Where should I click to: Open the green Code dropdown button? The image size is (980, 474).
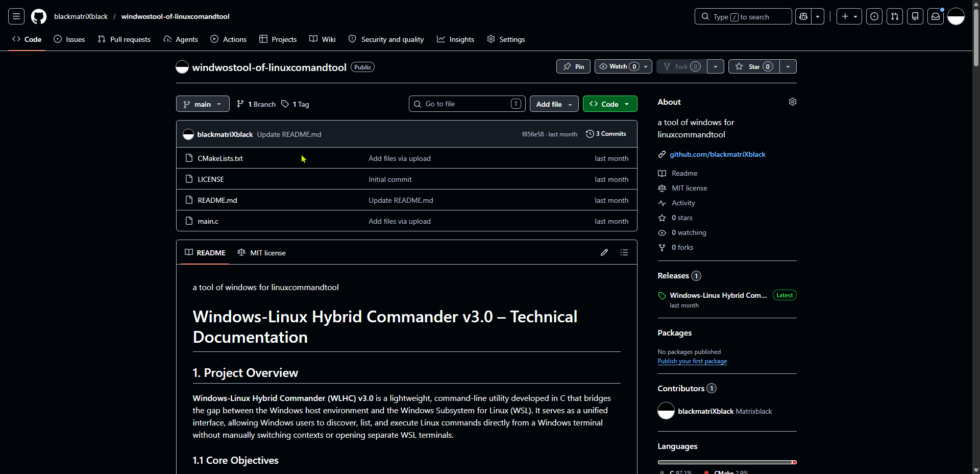coord(610,104)
